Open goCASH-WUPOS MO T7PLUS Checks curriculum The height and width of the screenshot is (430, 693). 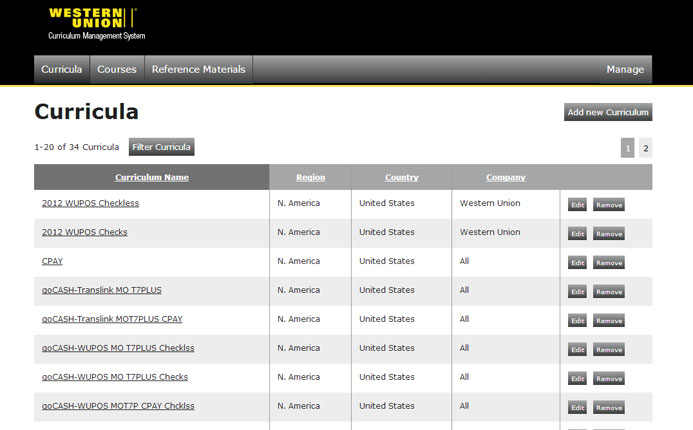[115, 377]
